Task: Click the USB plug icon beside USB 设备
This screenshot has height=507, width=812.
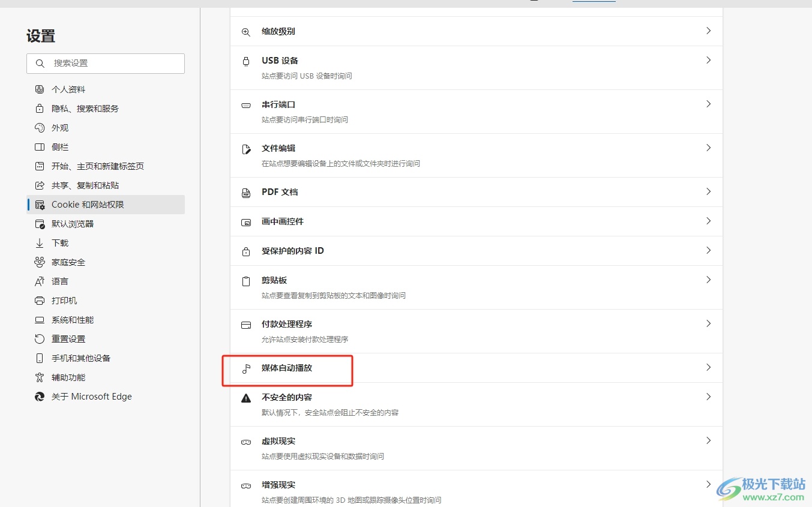Action: [x=246, y=61]
